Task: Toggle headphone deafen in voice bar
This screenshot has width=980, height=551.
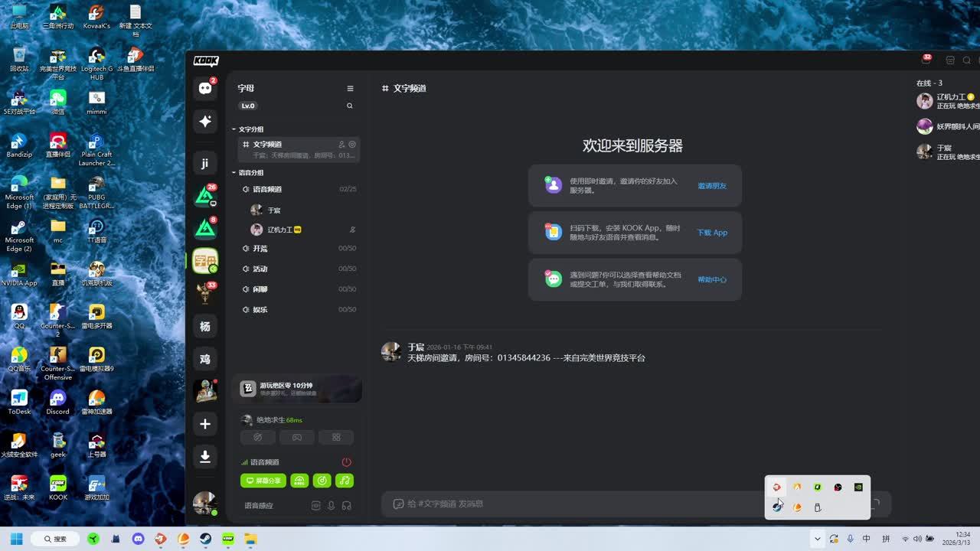Action: point(347,506)
